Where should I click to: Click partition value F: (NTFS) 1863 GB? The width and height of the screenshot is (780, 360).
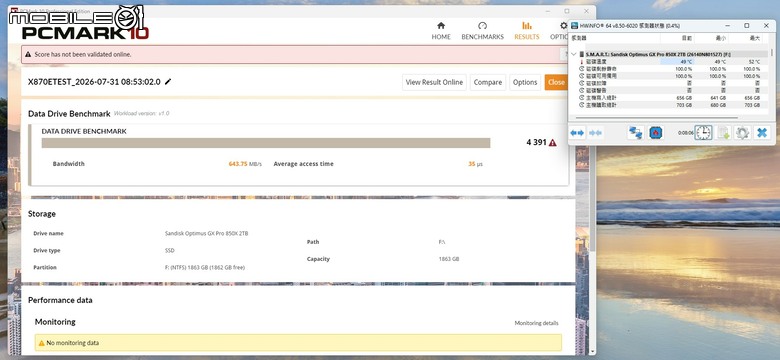[205, 268]
